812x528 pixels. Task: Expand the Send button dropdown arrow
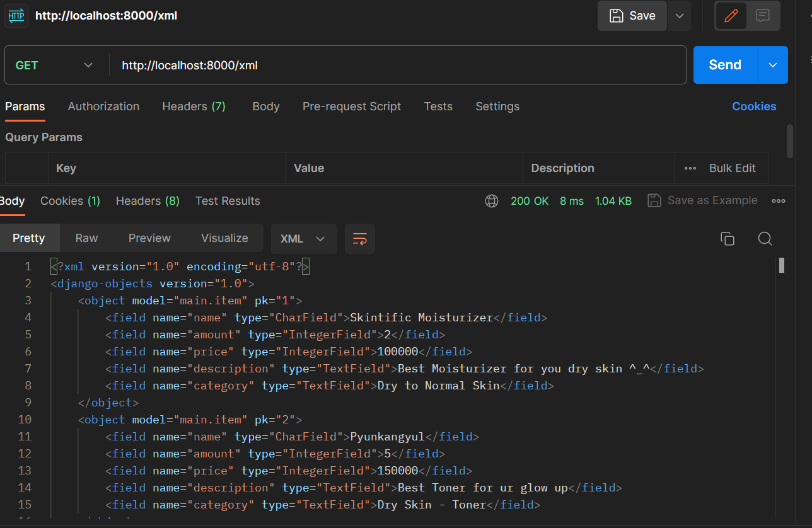pyautogui.click(x=772, y=65)
